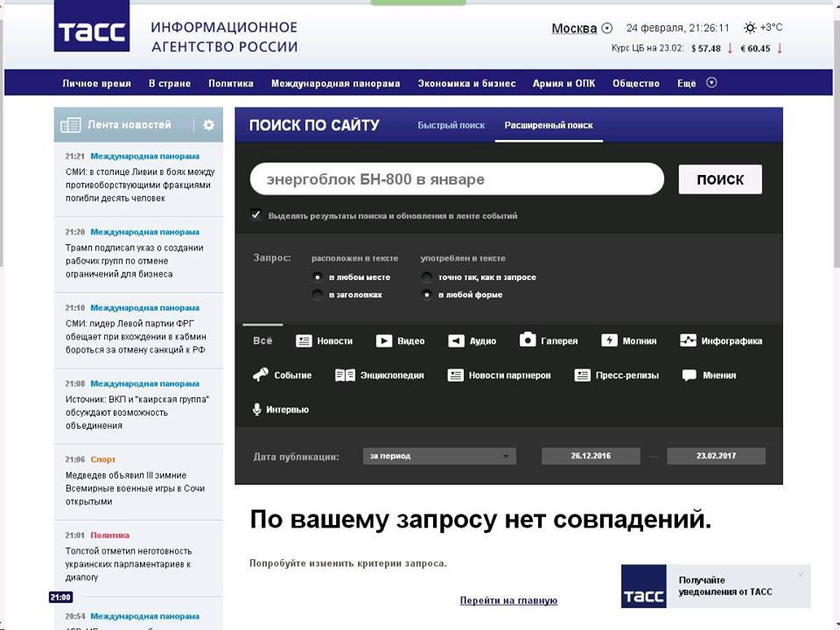Switch to the 'Быстрый поиск' tab
The image size is (840, 630).
coord(451,125)
